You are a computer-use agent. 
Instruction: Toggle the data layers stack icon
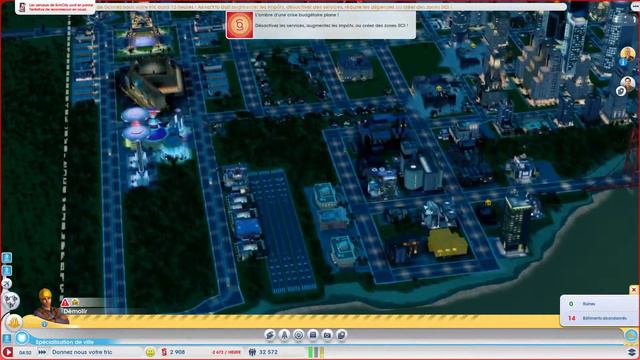pos(631,352)
